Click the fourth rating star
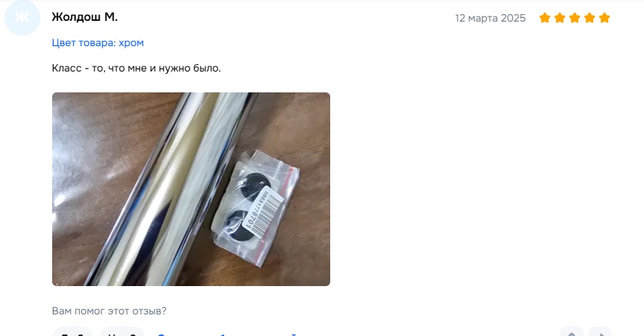The height and width of the screenshot is (336, 644). [x=590, y=18]
